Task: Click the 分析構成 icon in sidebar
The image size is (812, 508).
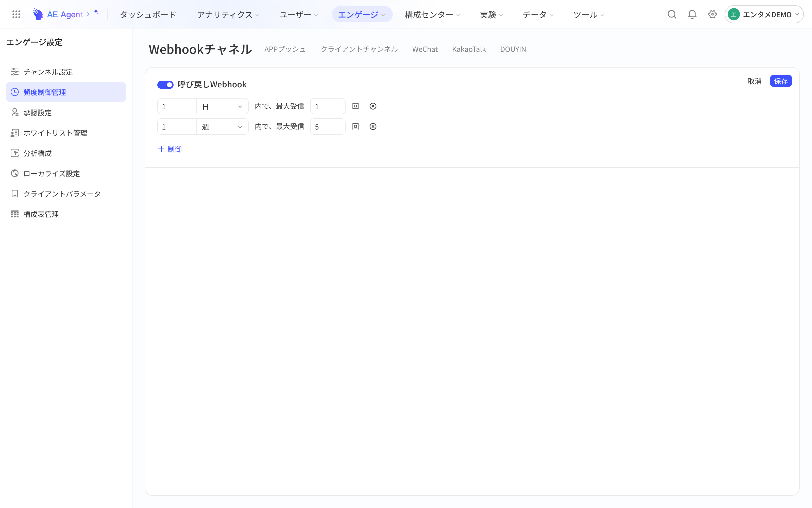Action: pyautogui.click(x=15, y=153)
